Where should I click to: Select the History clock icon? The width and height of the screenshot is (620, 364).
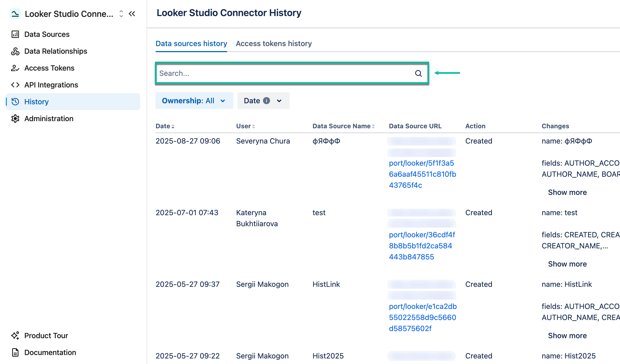coord(15,102)
